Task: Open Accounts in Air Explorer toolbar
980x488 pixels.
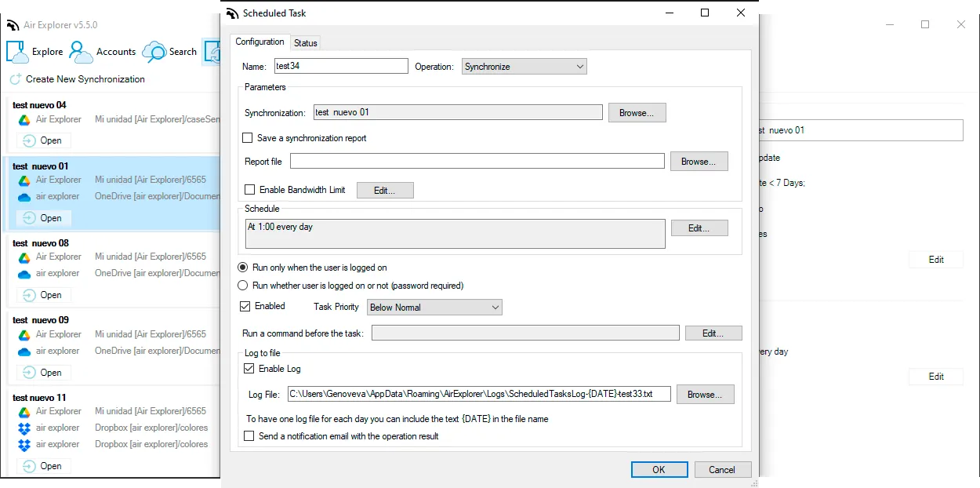Action: click(103, 52)
